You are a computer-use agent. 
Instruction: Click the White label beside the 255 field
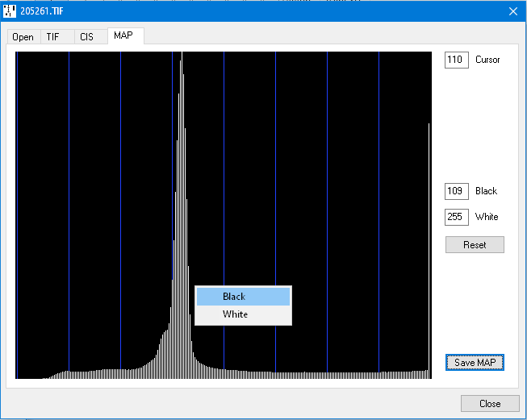click(487, 217)
